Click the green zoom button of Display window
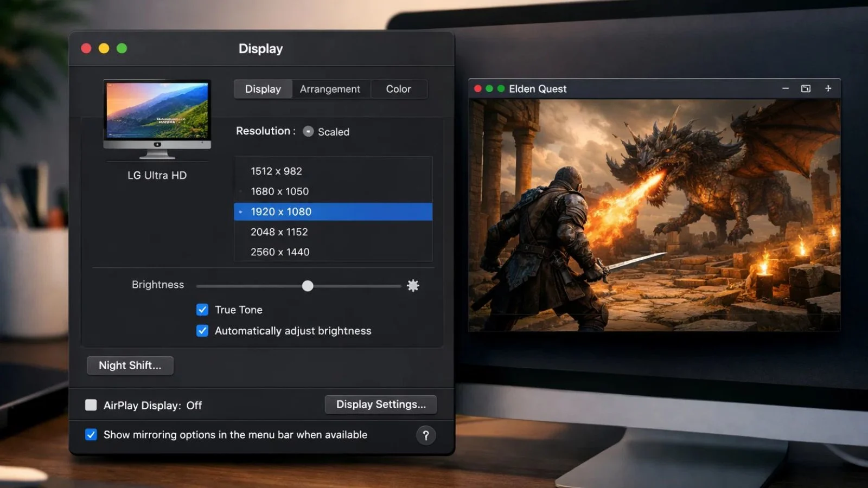The height and width of the screenshot is (488, 868). (122, 49)
